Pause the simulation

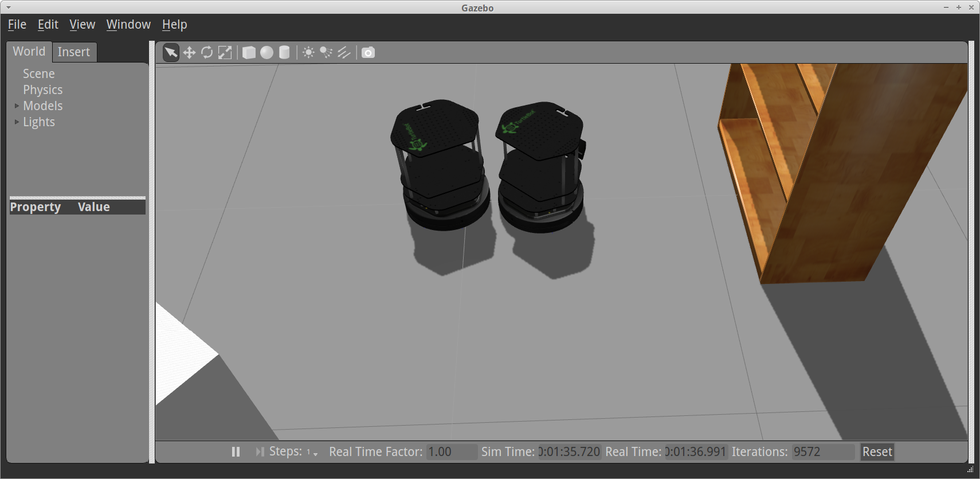tap(236, 452)
